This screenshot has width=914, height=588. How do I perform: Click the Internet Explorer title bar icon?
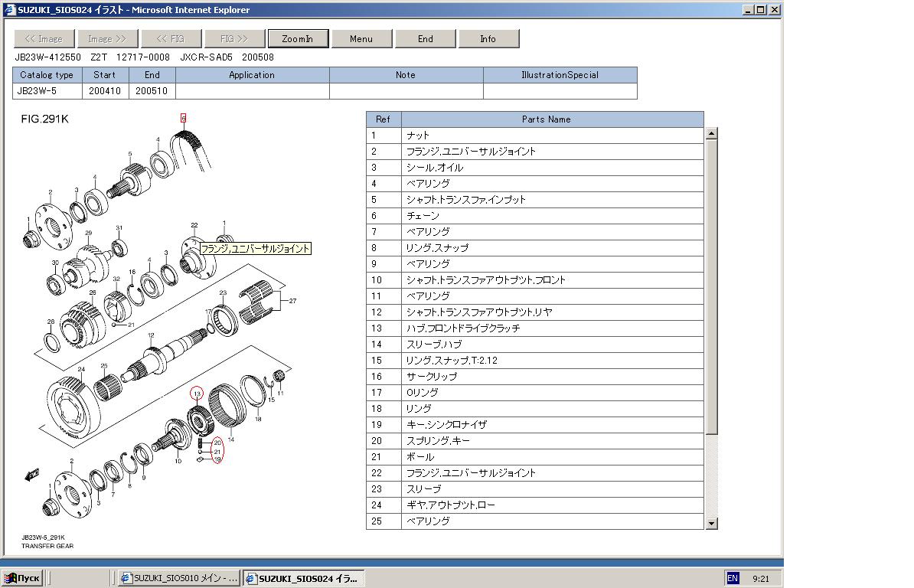coord(8,10)
